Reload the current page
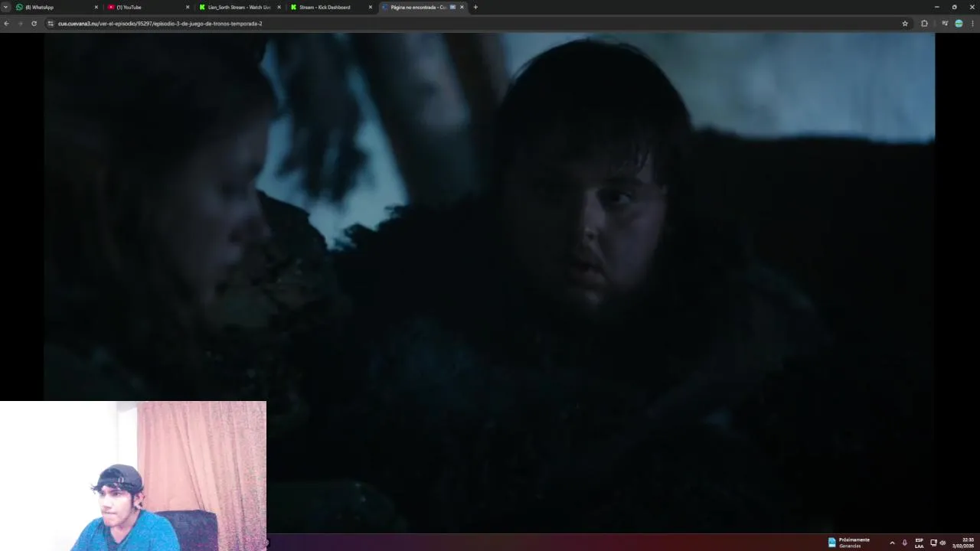The height and width of the screenshot is (551, 980). tap(34, 24)
